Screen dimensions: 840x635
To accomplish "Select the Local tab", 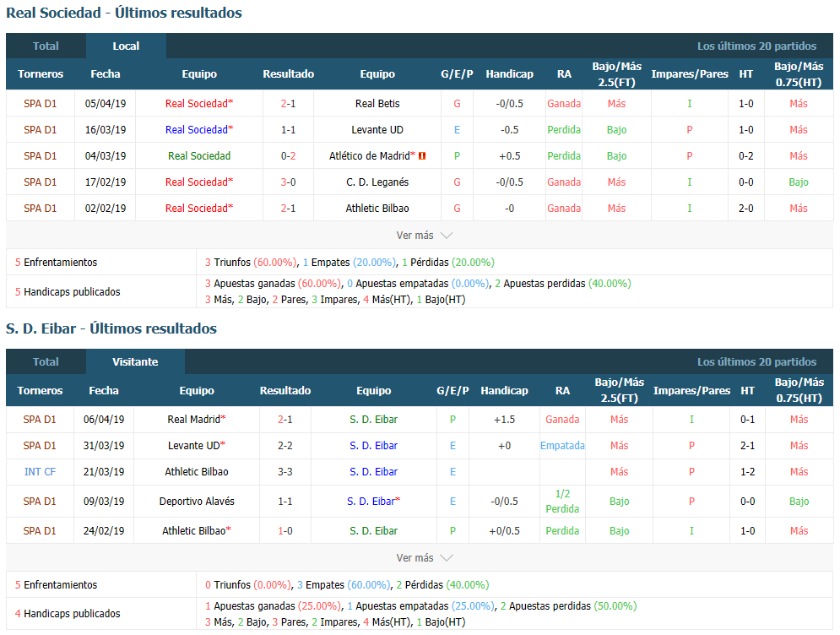I will [x=126, y=46].
